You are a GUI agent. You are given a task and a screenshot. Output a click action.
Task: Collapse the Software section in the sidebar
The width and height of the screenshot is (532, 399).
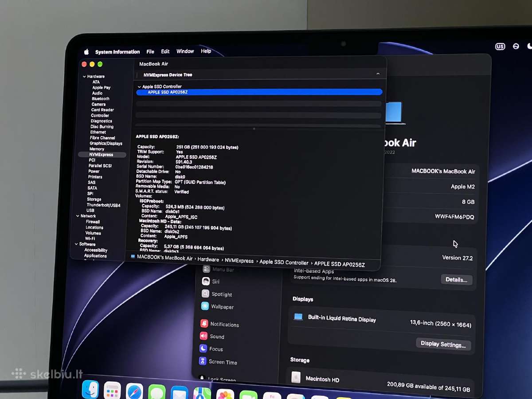(x=76, y=244)
